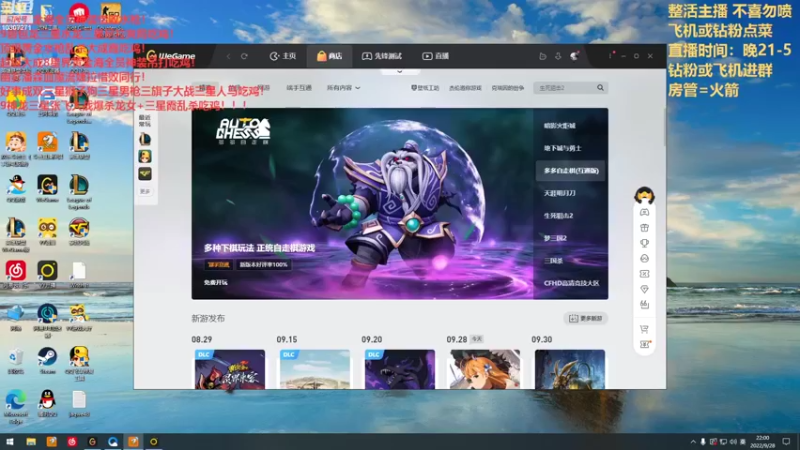Viewport: 800px width, 450px height.
Task: Click the WeGame window scrollbar
Action: point(664,129)
